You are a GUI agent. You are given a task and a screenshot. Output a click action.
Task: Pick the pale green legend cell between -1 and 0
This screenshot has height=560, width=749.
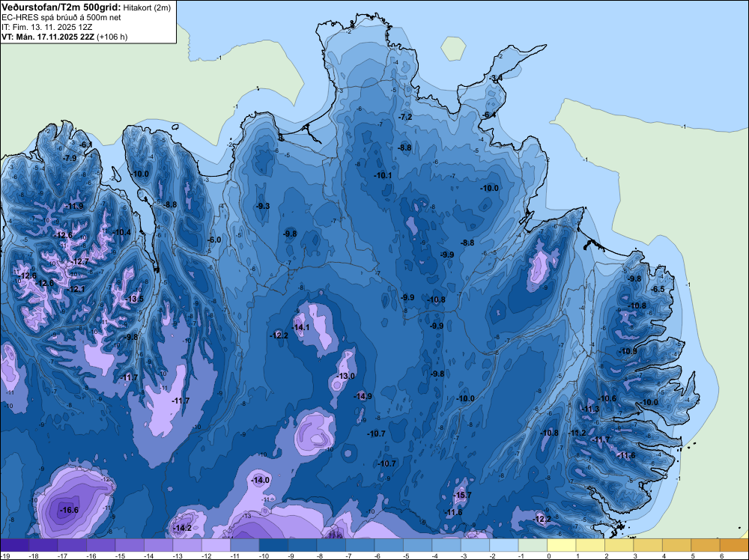click(x=533, y=545)
